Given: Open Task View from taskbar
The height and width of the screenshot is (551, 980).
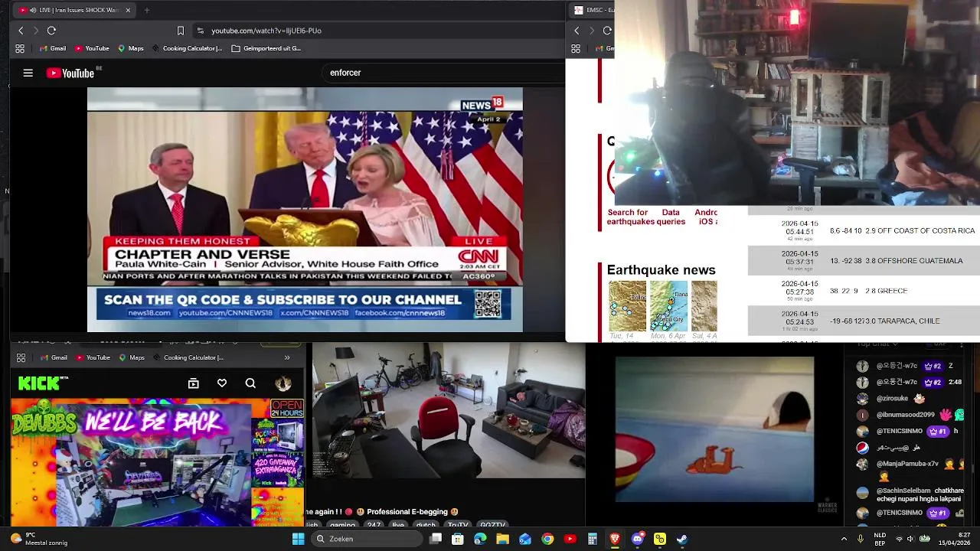Looking at the screenshot, I should 436,539.
